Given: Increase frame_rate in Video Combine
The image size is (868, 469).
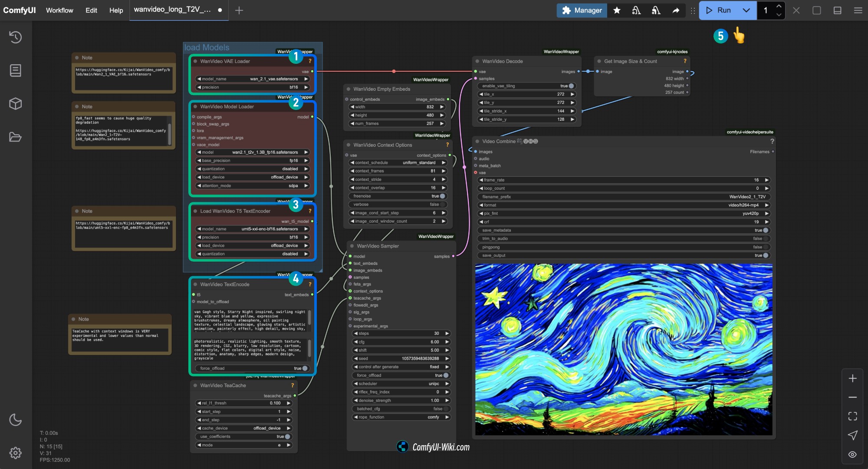Looking at the screenshot, I should (x=767, y=180).
